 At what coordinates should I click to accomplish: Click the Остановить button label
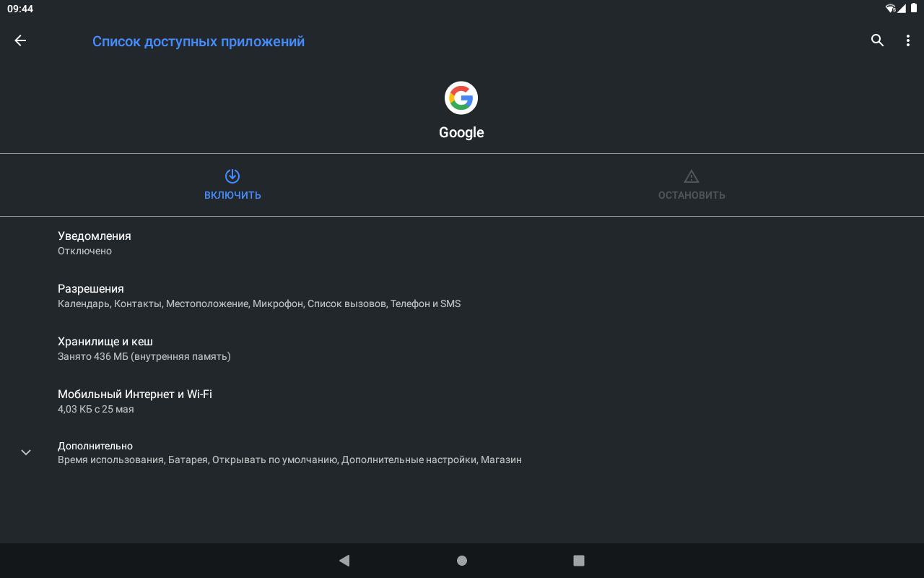click(x=692, y=195)
